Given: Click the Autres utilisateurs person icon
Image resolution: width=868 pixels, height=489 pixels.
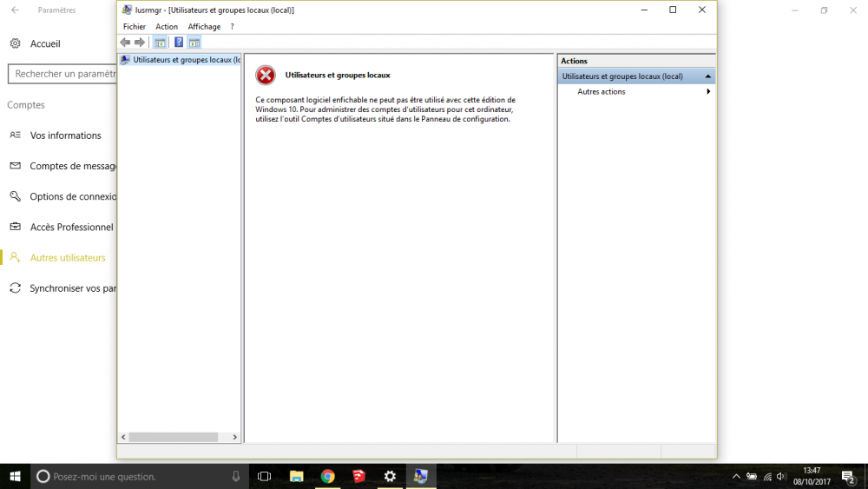Looking at the screenshot, I should click(15, 257).
